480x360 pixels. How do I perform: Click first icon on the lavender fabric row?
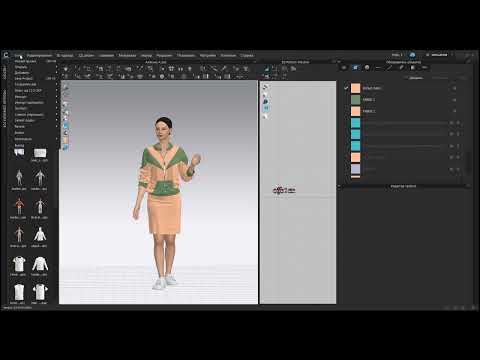click(x=451, y=169)
